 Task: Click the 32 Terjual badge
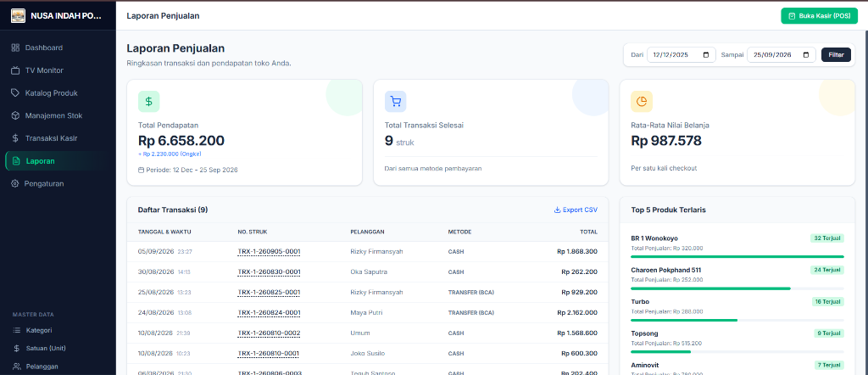coord(827,238)
